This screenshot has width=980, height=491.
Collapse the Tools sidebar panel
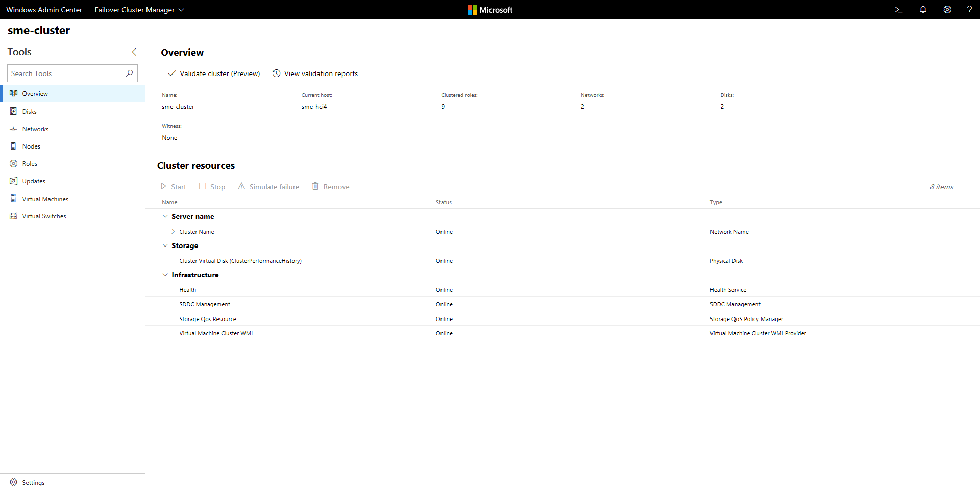[134, 52]
